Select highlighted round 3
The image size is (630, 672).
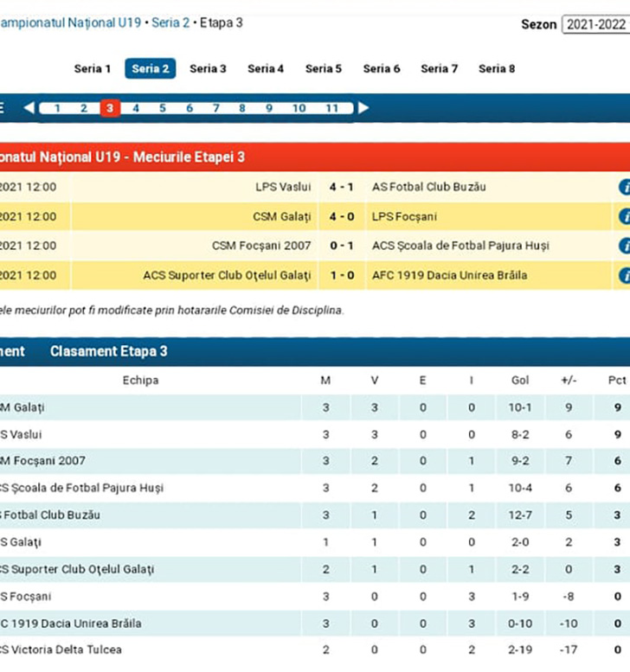pos(110,108)
